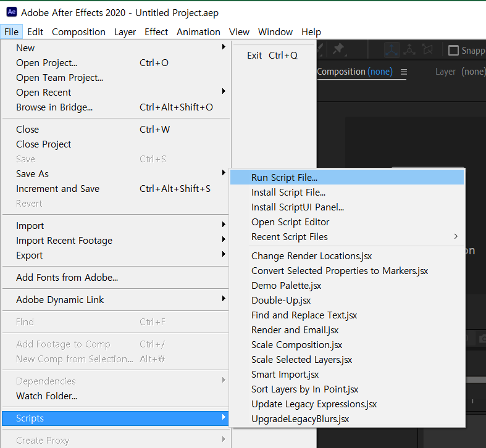Run Demo Palette.jsx script
486x448 pixels.
tap(347, 285)
